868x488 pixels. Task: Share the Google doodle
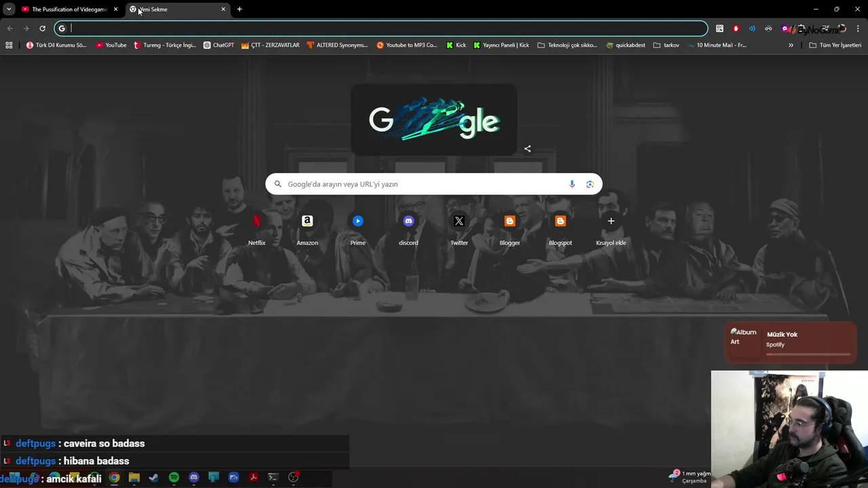528,148
